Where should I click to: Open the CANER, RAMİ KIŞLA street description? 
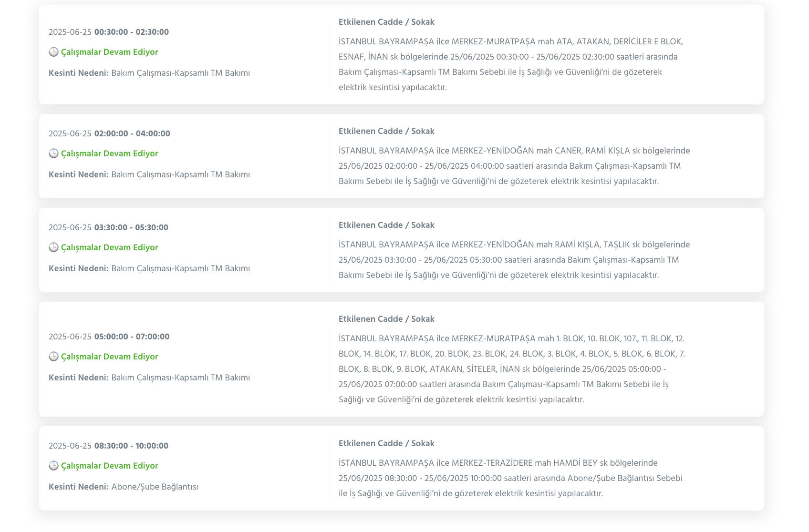coord(514,166)
